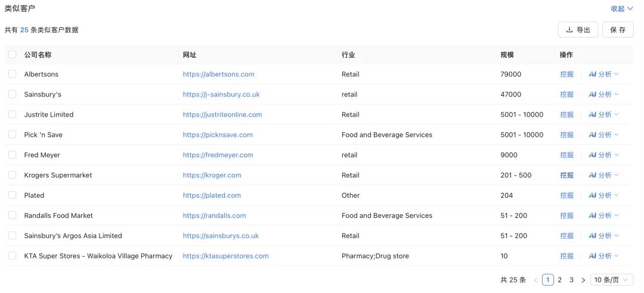
Task: Collapse the similar customers section via 收起
Action: pos(621,9)
